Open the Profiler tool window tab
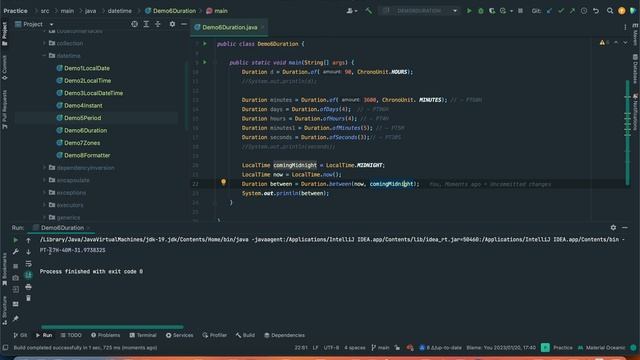Viewport: 640px width, 360px height. (215, 336)
